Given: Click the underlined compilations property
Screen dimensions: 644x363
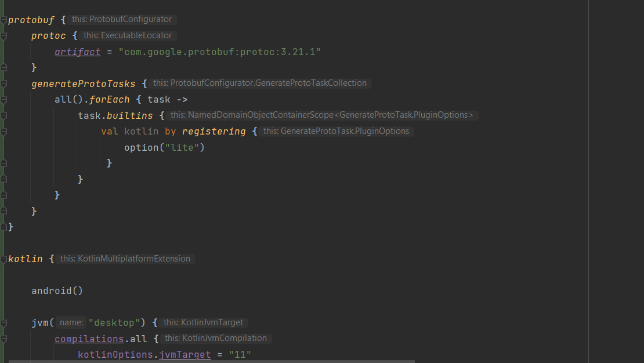Looking at the screenshot, I should tap(89, 339).
